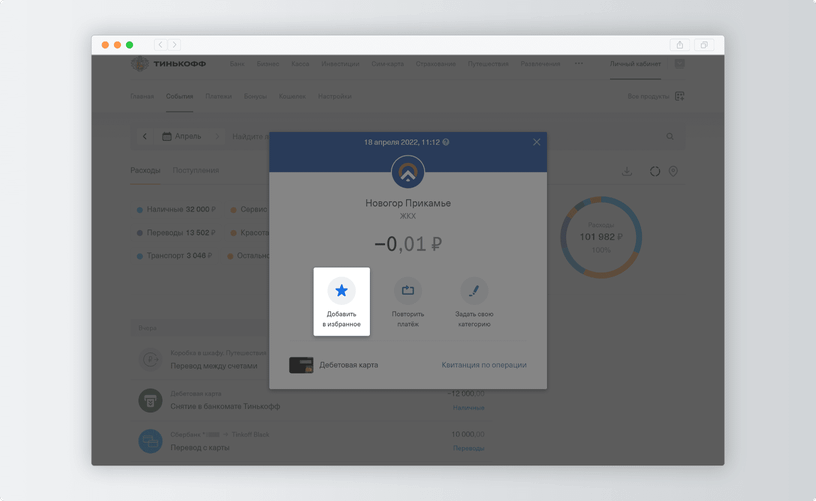Switch to Бонусы tab
816x501 pixels.
255,96
